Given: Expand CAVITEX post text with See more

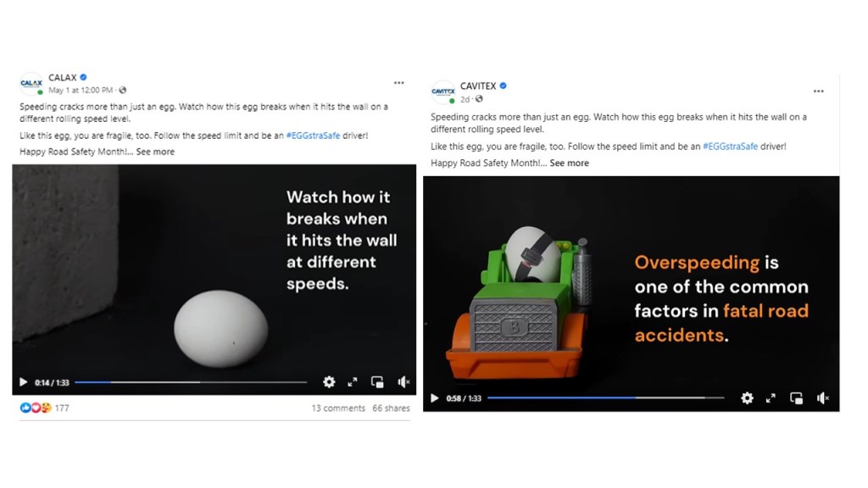Looking at the screenshot, I should tap(569, 164).
